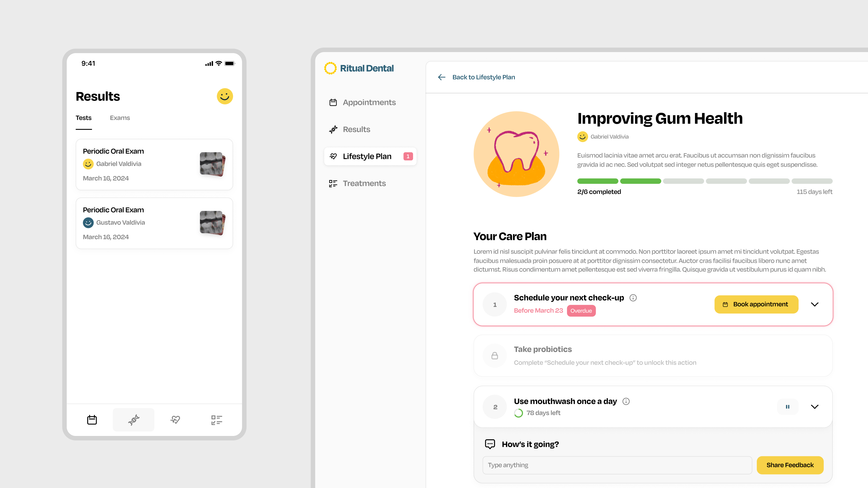Click the calendar icon on Book appointment button
868x488 pixels.
pos(726,304)
